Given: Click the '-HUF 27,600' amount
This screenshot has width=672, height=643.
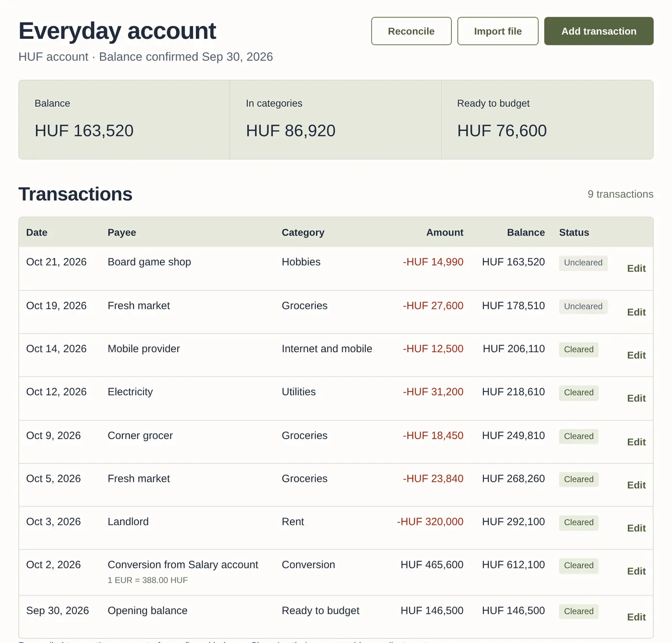Looking at the screenshot, I should click(433, 306).
